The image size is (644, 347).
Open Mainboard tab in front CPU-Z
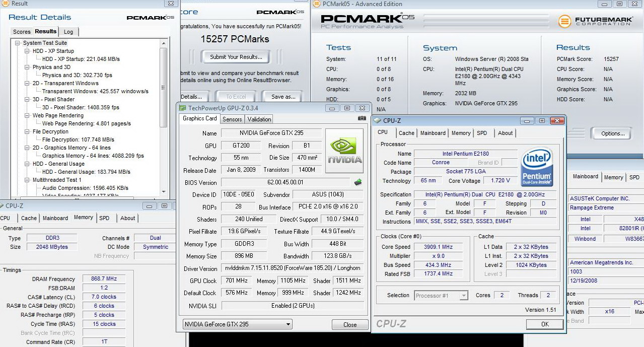433,133
